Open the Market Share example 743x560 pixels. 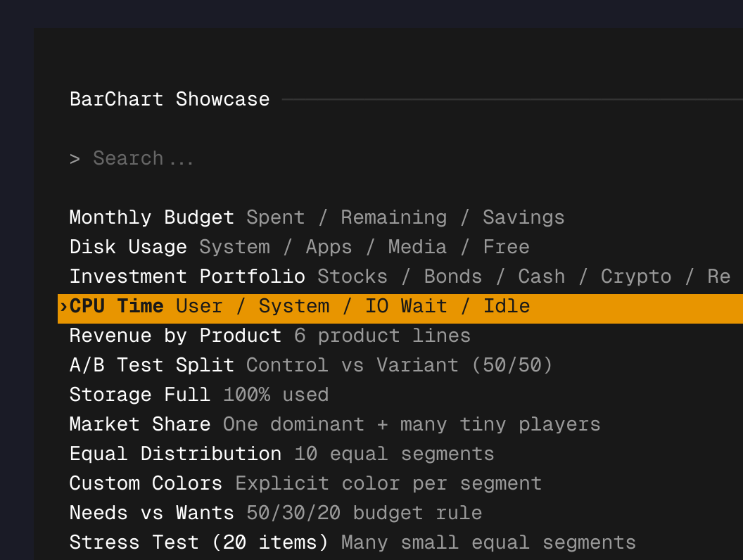pyautogui.click(x=140, y=424)
